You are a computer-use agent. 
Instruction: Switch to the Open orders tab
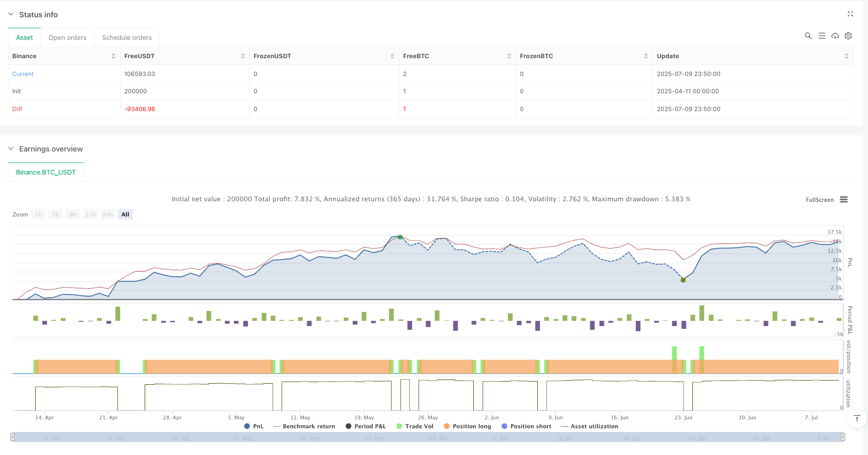68,38
